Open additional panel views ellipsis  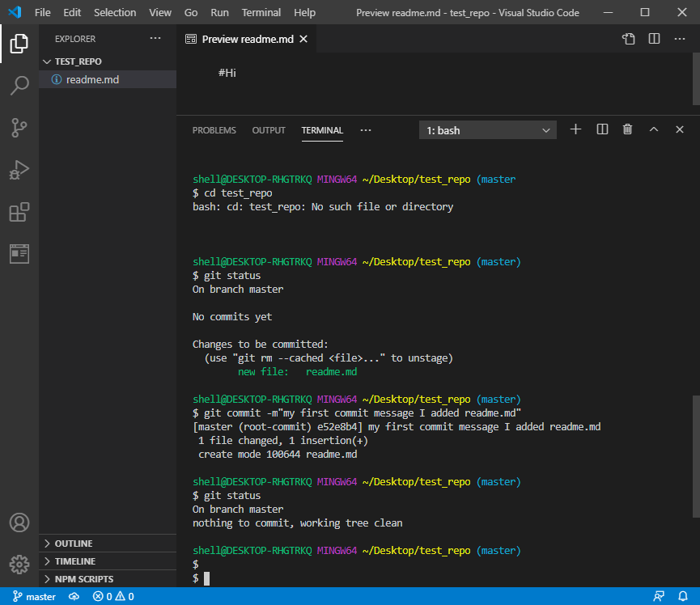click(366, 130)
